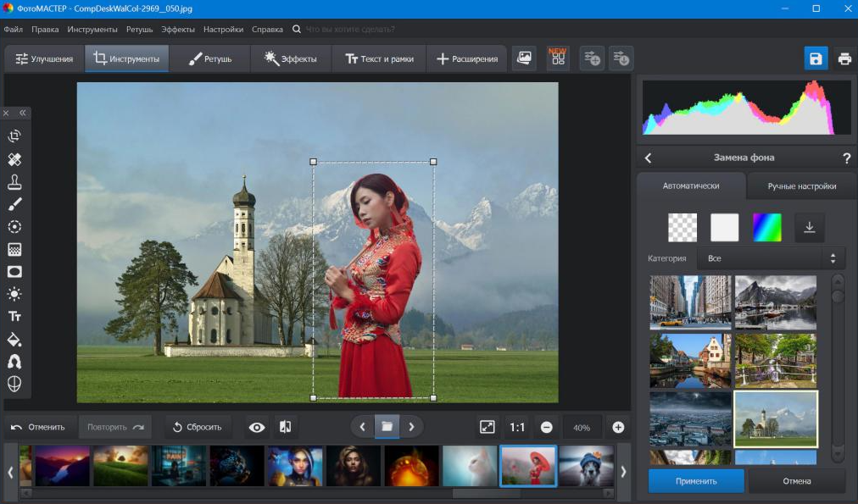Pick the brush tool in sidebar
The image size is (858, 504).
[x=14, y=204]
